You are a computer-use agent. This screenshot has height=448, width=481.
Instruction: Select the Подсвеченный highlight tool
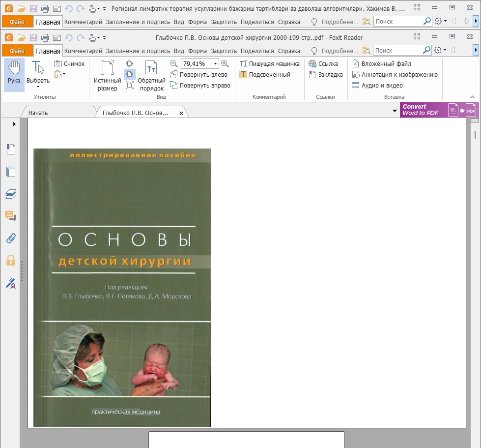click(265, 74)
